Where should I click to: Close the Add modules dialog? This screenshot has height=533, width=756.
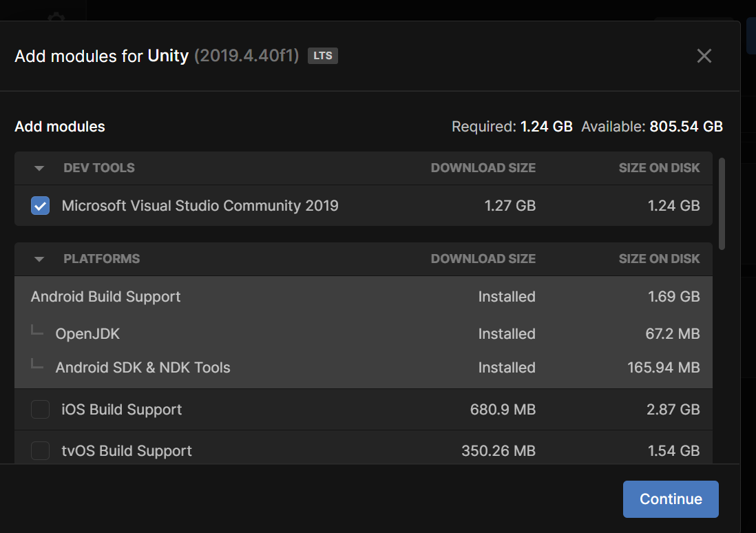(704, 56)
